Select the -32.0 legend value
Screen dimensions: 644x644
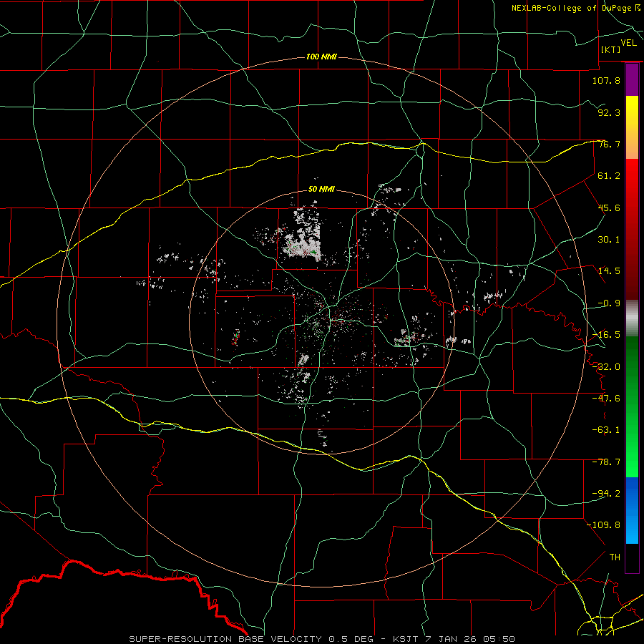click(606, 367)
